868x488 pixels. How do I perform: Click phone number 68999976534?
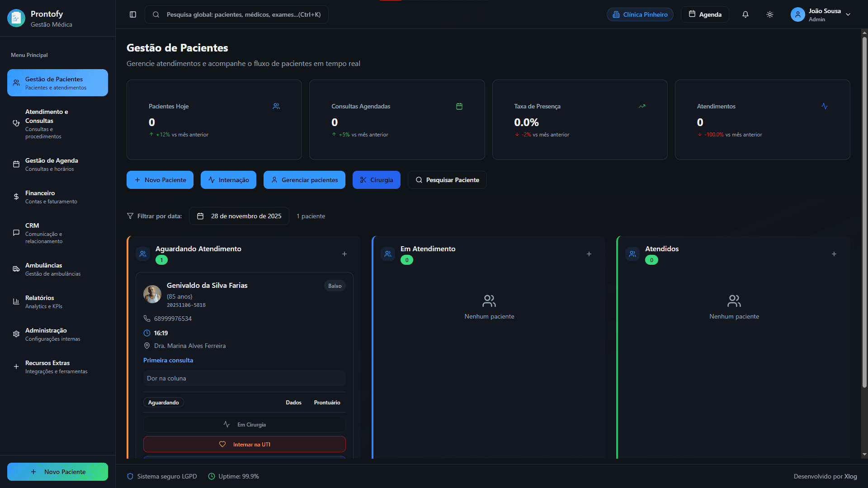(173, 319)
